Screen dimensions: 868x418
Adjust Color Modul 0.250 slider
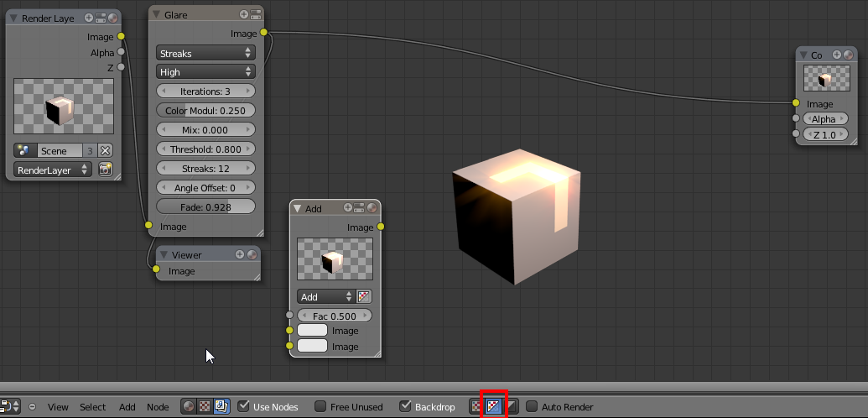click(205, 110)
